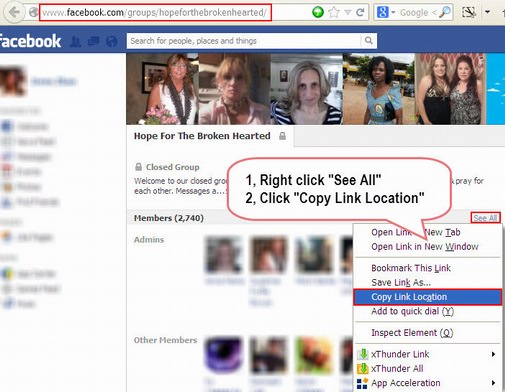Viewport: 505px width, 392px height.
Task: Click the browser back arrow button
Action: 14,12
